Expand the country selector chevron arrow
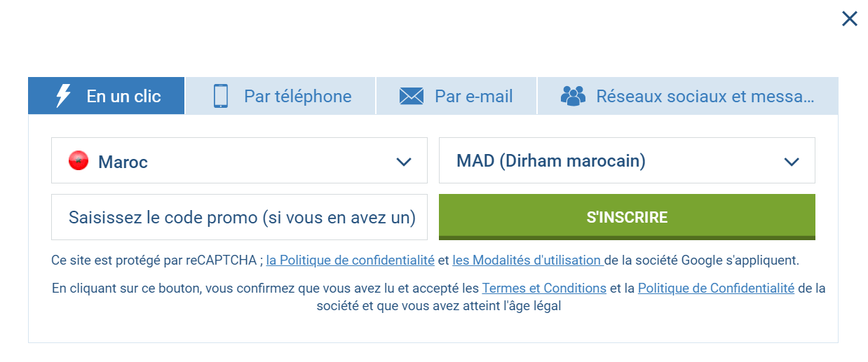The height and width of the screenshot is (362, 868). (403, 162)
